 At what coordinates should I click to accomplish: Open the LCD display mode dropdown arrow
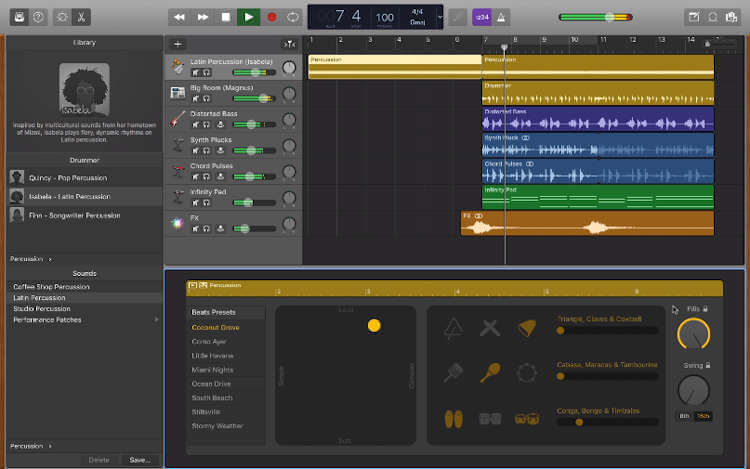[440, 18]
